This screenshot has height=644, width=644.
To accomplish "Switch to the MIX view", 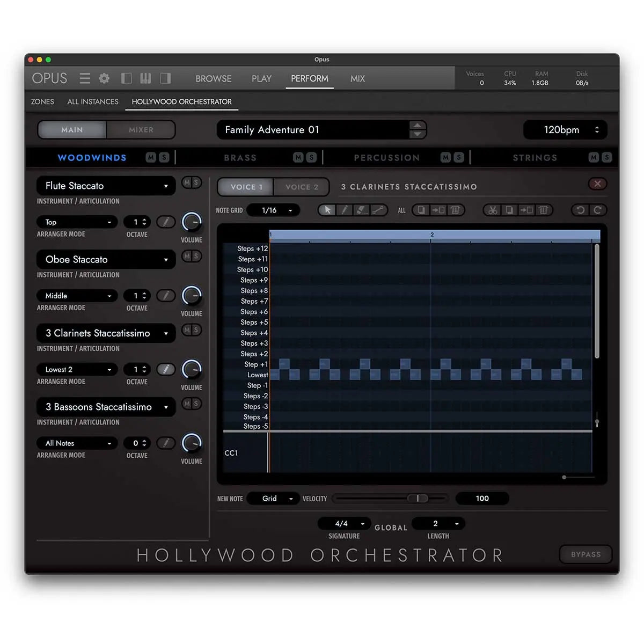I will 357,78.
